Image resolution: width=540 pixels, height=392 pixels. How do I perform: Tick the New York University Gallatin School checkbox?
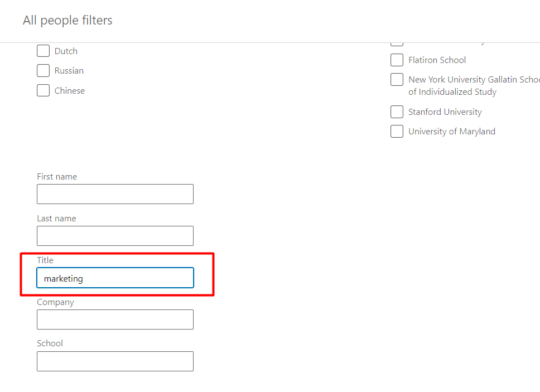397,80
